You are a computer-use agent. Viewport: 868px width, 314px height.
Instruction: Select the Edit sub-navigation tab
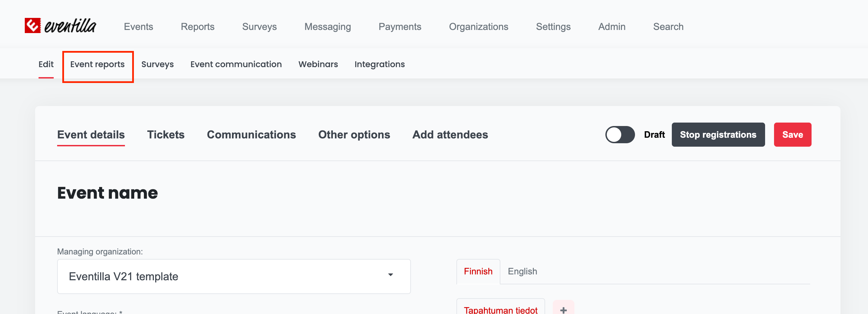tap(46, 64)
